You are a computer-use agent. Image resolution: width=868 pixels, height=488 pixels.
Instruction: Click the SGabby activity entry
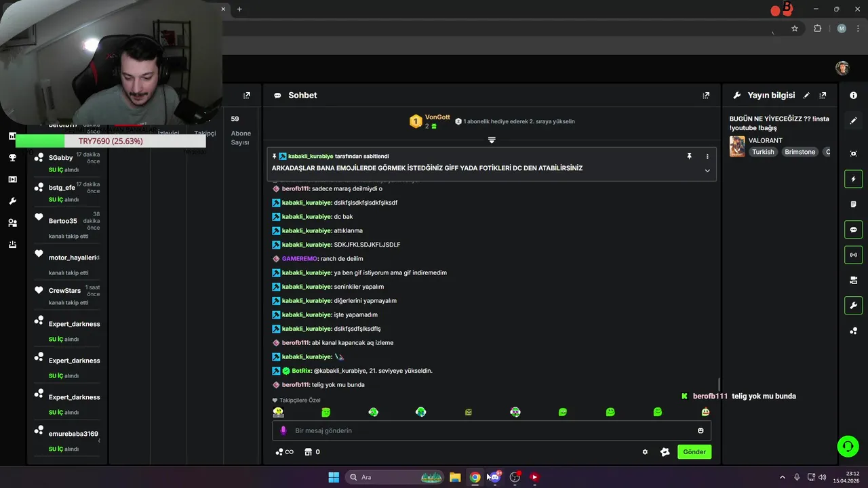pyautogui.click(x=67, y=163)
